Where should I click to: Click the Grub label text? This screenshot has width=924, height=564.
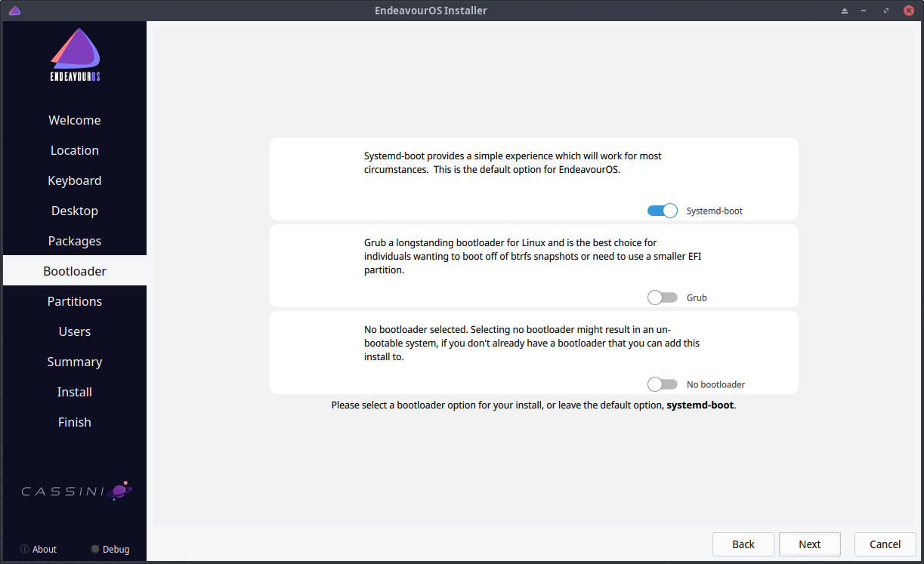(x=697, y=298)
